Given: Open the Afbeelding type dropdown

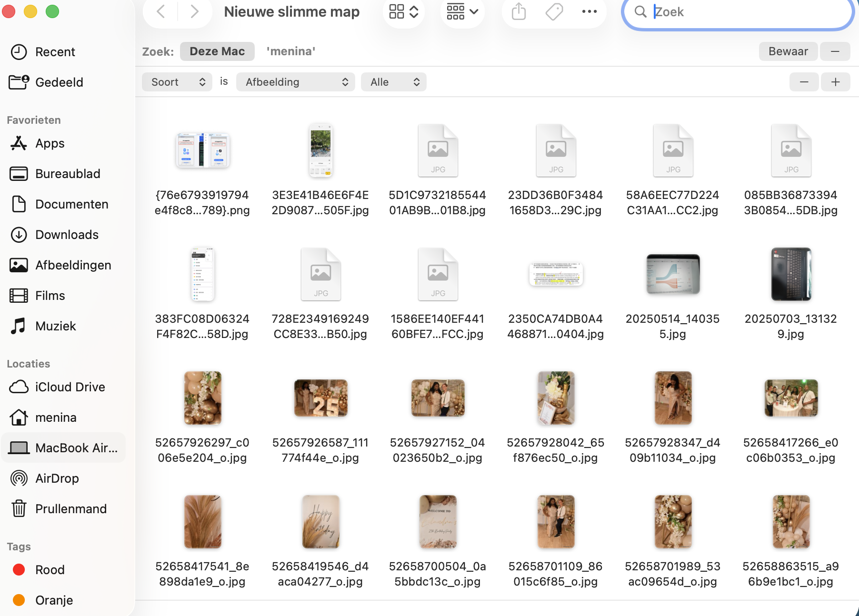Looking at the screenshot, I should 295,82.
